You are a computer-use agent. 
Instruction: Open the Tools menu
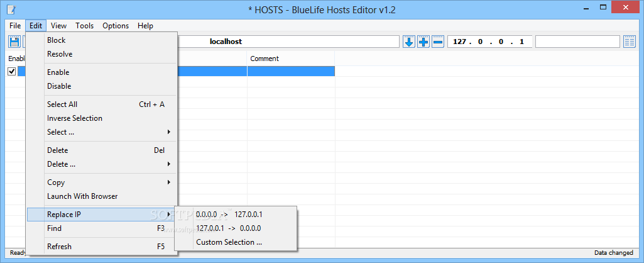click(x=85, y=26)
